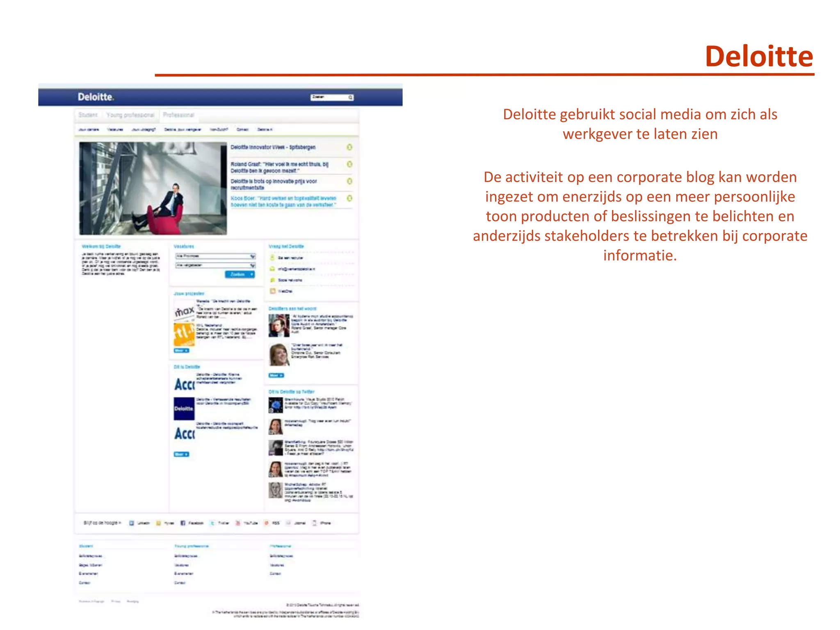Switch to the Student tab
This screenshot has width=840, height=630.
click(x=88, y=115)
